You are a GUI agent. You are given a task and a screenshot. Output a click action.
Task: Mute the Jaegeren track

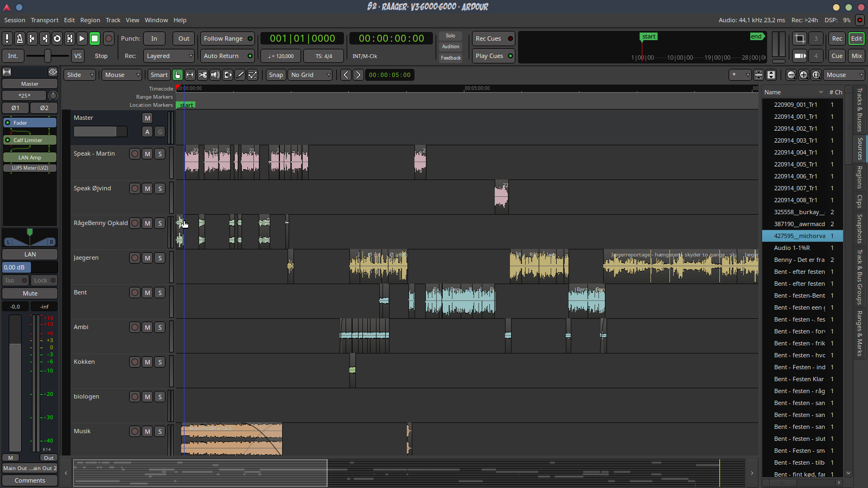[147, 258]
